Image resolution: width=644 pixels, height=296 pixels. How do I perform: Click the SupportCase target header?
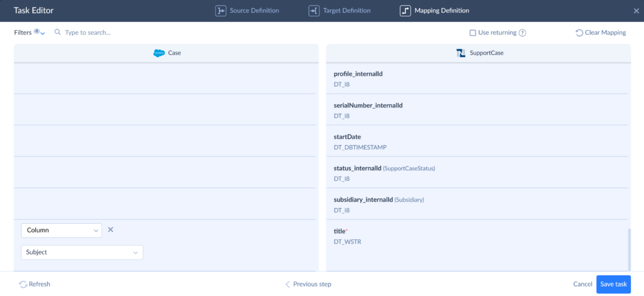pyautogui.click(x=479, y=53)
